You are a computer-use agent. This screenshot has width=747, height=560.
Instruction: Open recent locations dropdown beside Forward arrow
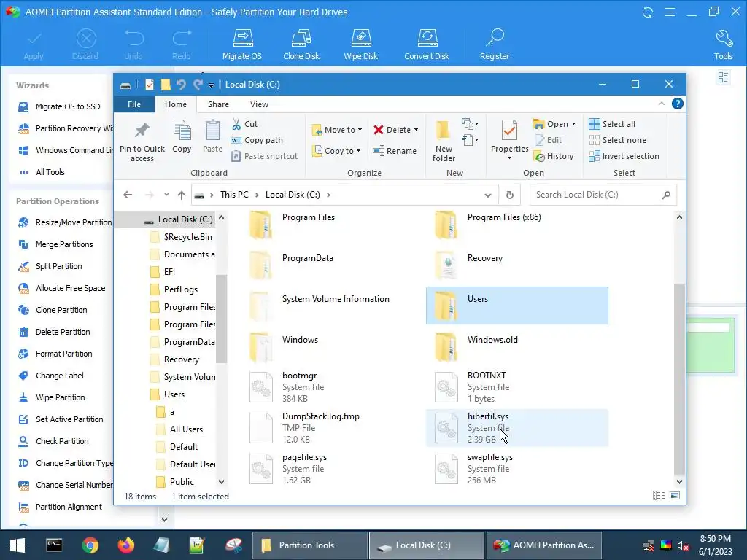tap(166, 194)
